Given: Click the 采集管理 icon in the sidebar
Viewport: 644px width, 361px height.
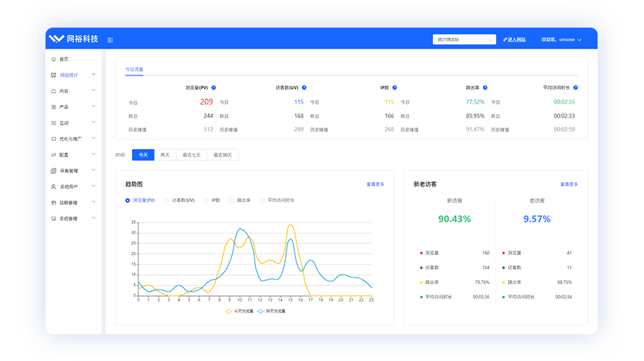Looking at the screenshot, I should pyautogui.click(x=54, y=171).
